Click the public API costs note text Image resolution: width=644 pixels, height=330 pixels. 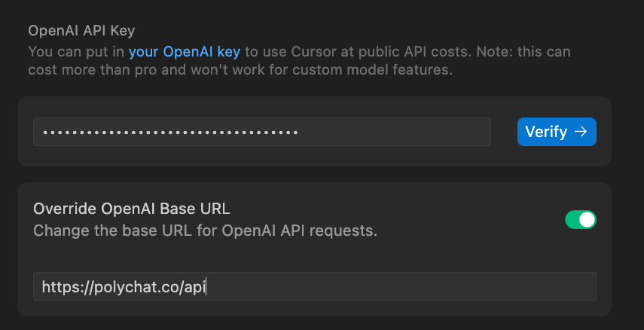tap(407, 52)
